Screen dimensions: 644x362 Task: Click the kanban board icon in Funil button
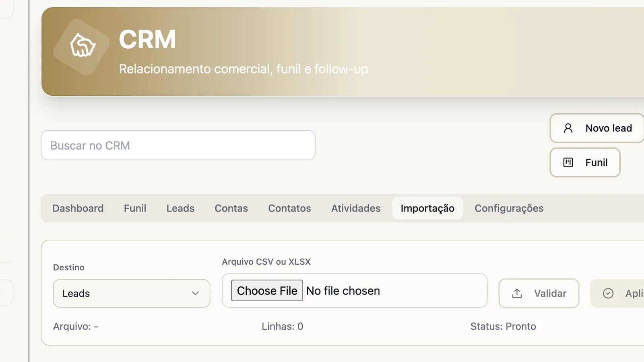[568, 162]
